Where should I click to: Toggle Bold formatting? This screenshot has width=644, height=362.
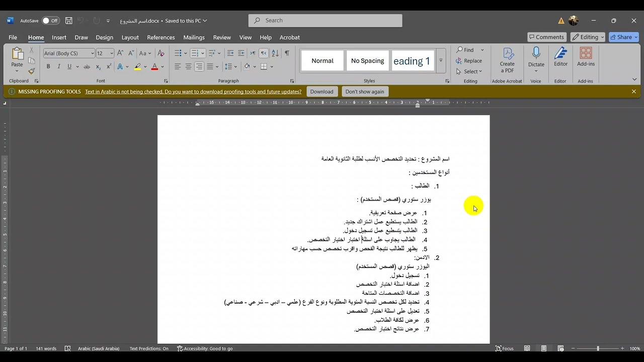pos(48,66)
